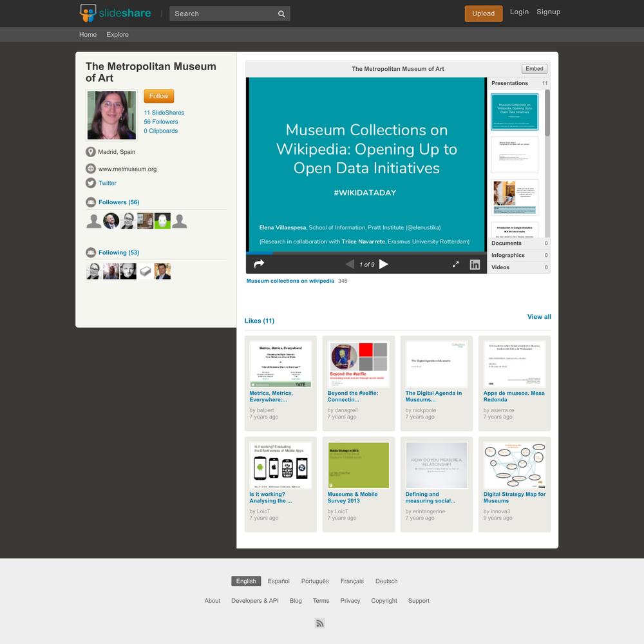Expand the Infographics section
Screen dimensions: 644x644
coord(519,256)
